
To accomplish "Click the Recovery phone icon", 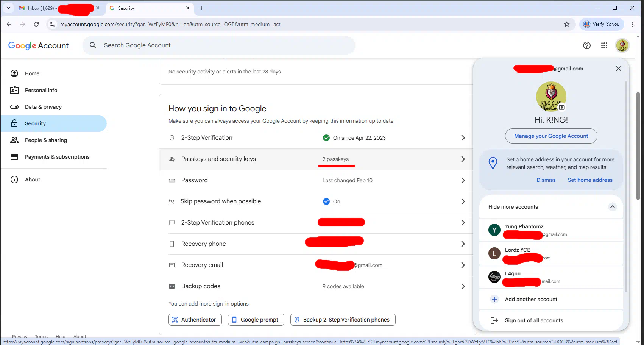I will coord(172,244).
